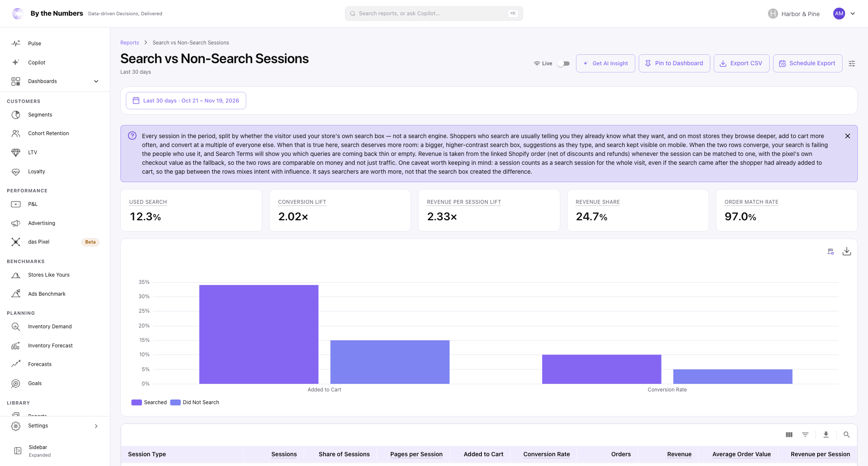Download the chart image
Image resolution: width=868 pixels, height=466 pixels.
[847, 252]
